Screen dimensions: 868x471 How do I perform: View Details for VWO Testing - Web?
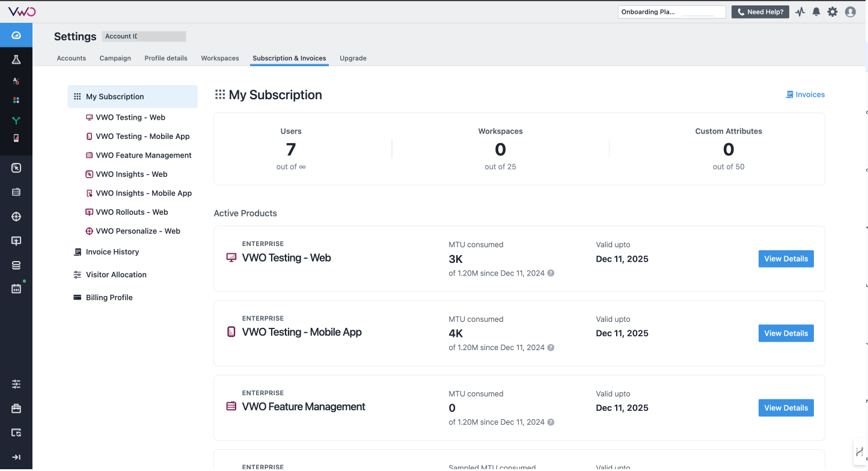click(786, 259)
